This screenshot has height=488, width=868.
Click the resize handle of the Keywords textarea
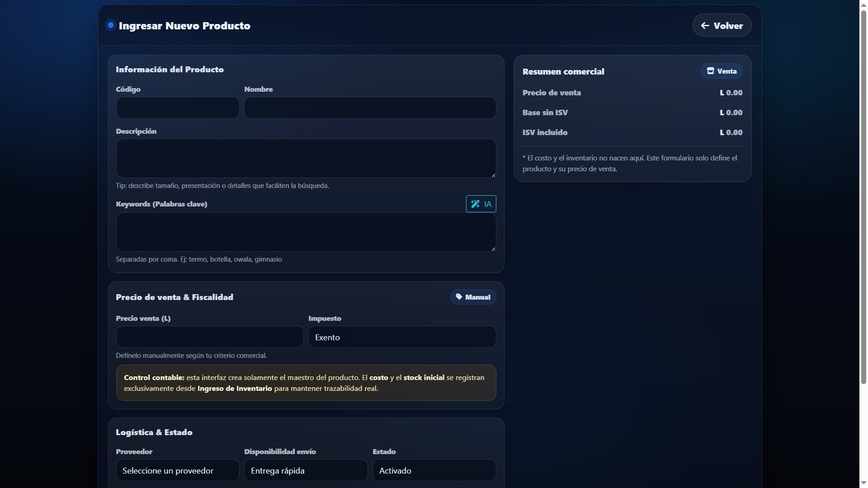[x=493, y=248]
